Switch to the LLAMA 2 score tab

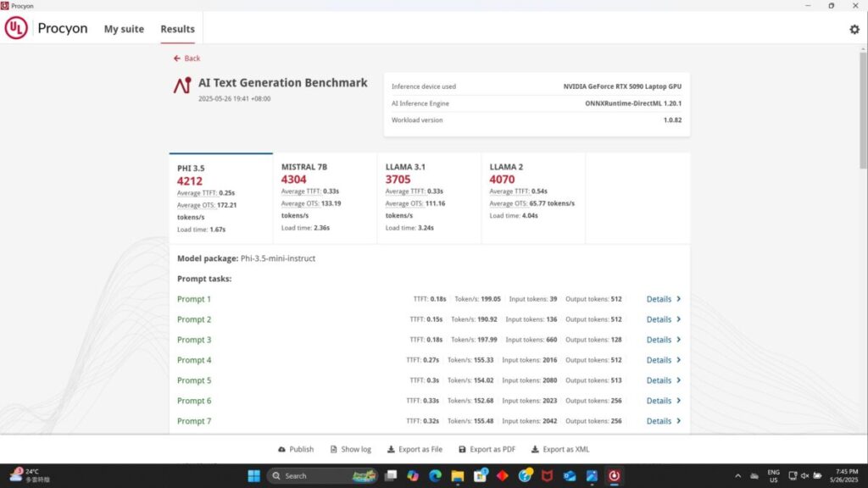click(x=533, y=198)
